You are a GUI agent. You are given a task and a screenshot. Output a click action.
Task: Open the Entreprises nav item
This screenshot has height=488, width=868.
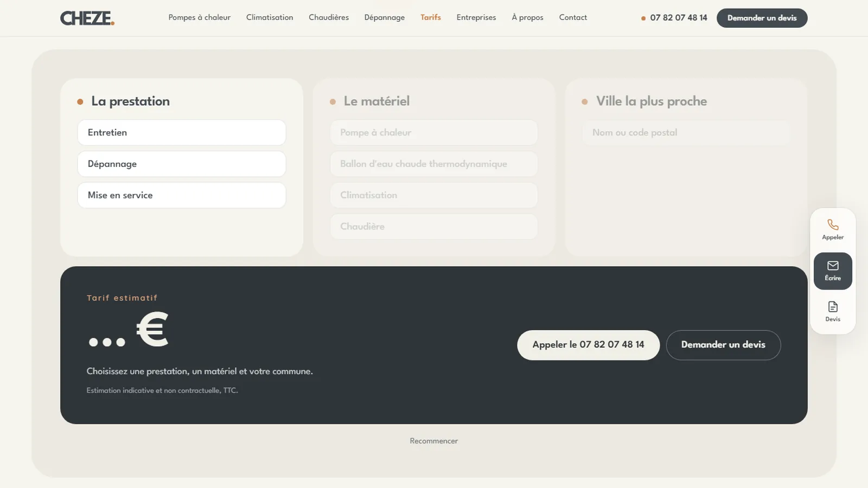pyautogui.click(x=476, y=17)
